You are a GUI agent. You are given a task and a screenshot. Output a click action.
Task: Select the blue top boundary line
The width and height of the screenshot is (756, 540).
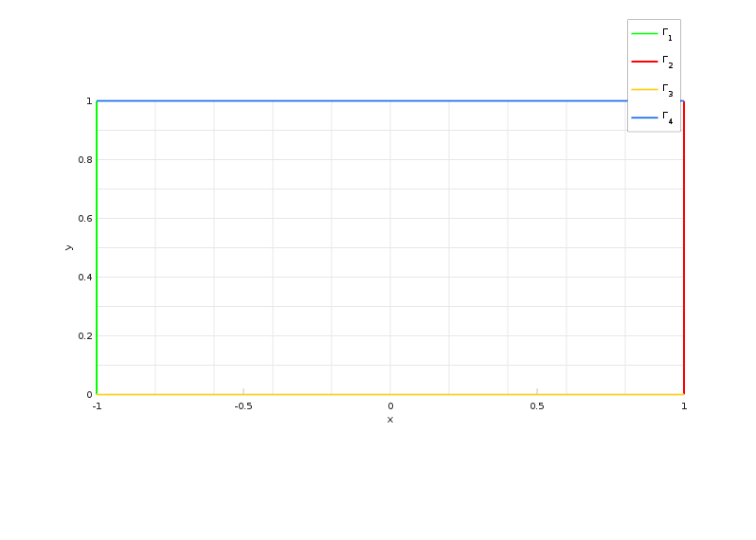pyautogui.click(x=362, y=100)
